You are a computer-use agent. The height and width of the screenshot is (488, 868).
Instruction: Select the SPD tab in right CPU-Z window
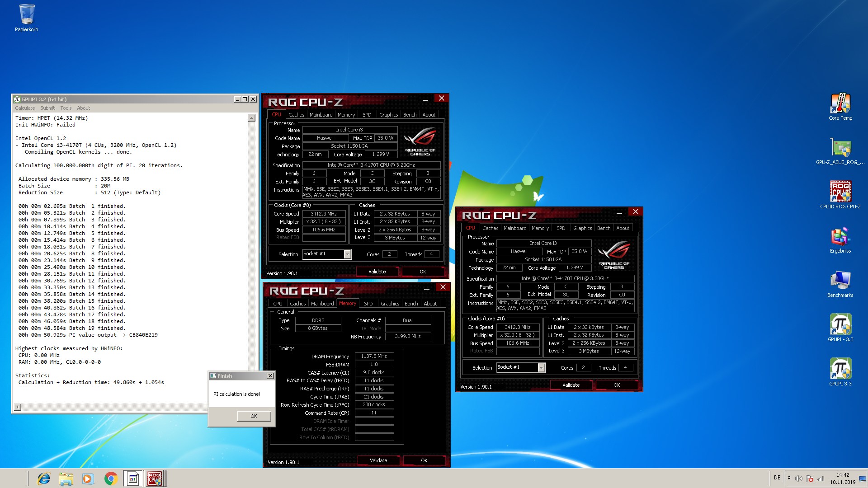click(x=561, y=228)
